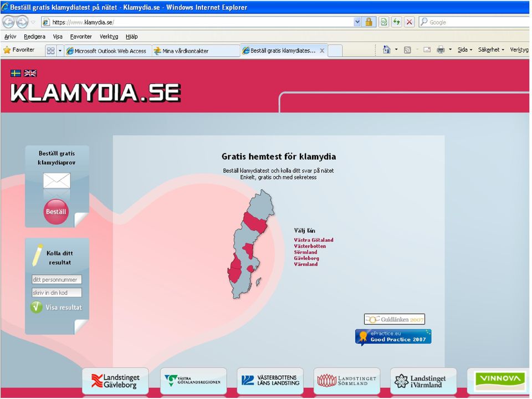532x399 pixels.
Task: Switch site language to Swedish flag
Action: (x=16, y=73)
